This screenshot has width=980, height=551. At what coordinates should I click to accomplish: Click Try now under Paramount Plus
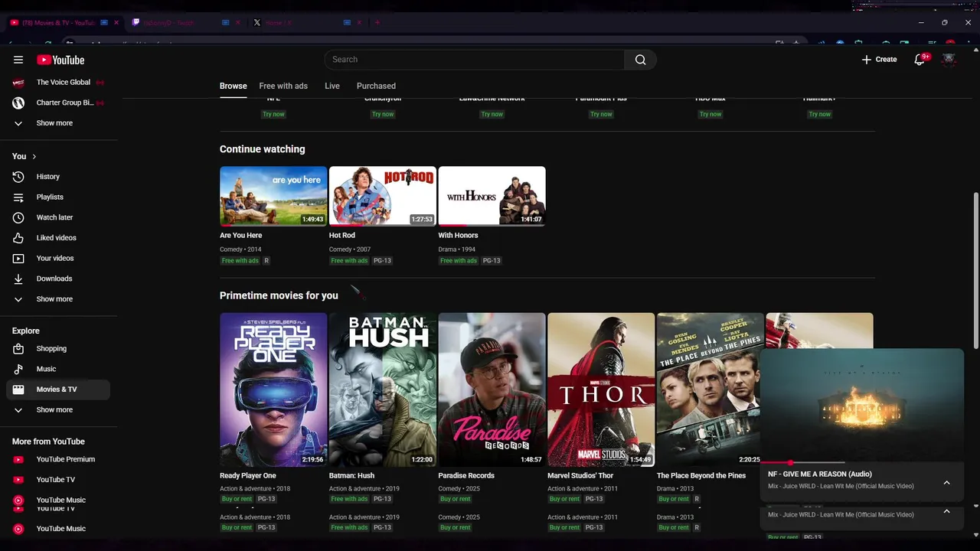[x=601, y=114]
